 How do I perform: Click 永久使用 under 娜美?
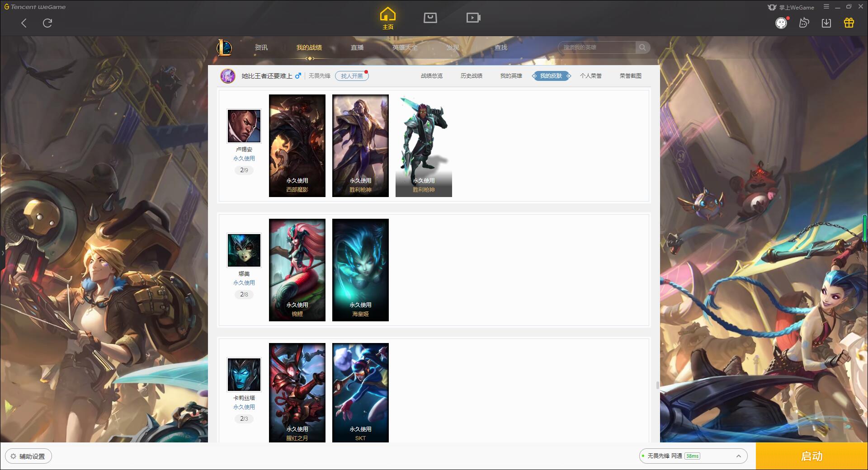pyautogui.click(x=244, y=283)
